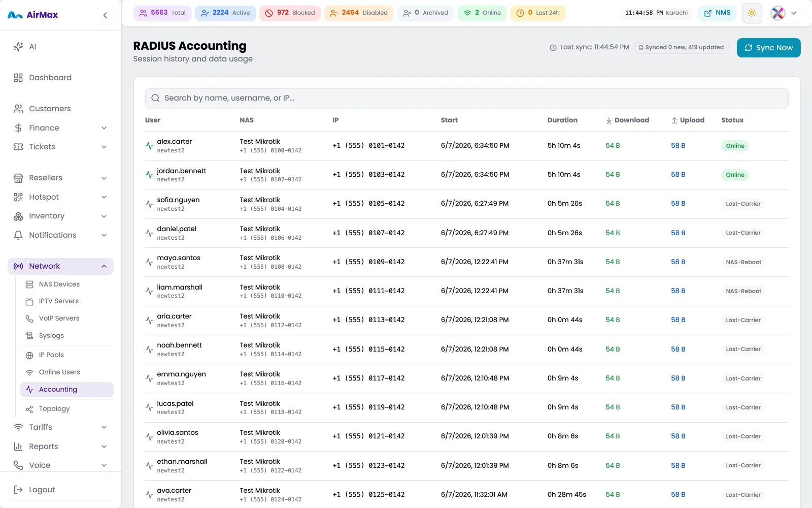This screenshot has width=812, height=508.
Task: Click the username ethan.marshall
Action: pyautogui.click(x=182, y=462)
